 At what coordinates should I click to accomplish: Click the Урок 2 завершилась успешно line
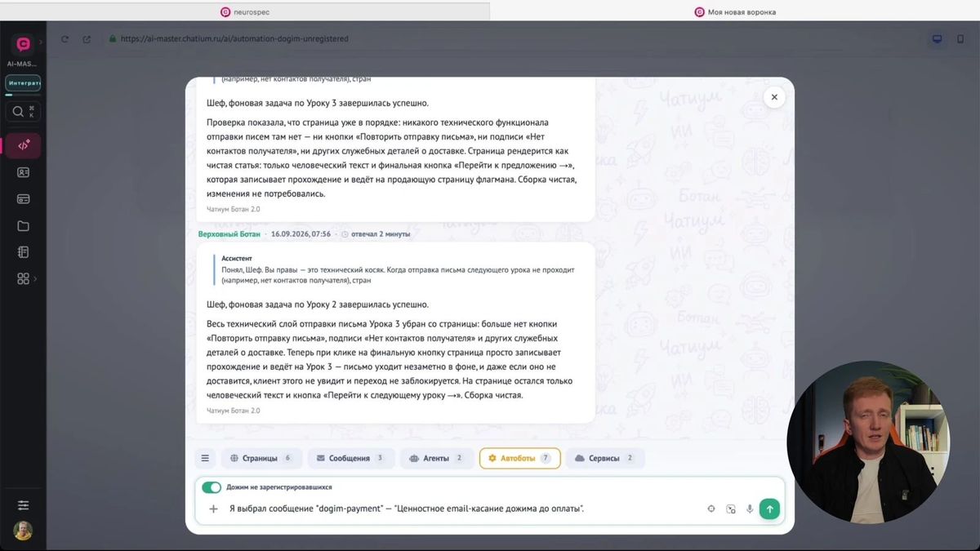[x=318, y=304]
